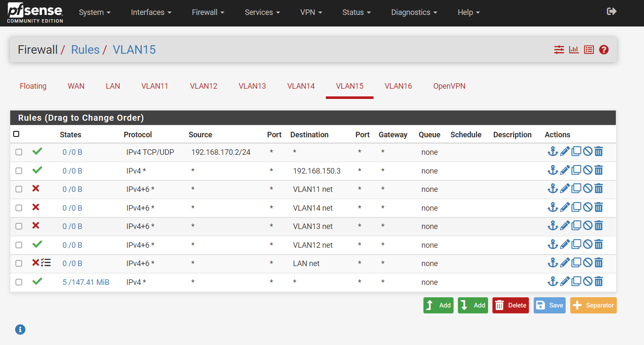The height and width of the screenshot is (345, 644).
Task: Edit the VLAN11 net rule
Action: 565,188
